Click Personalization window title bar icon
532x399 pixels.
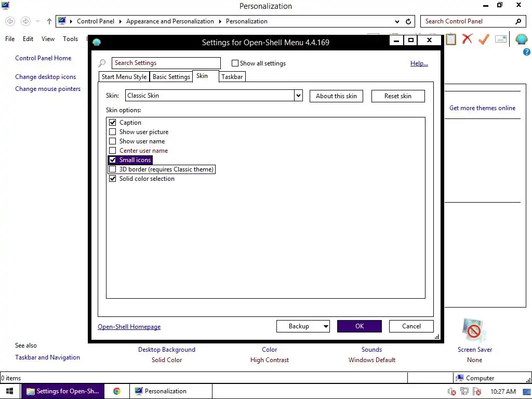coord(5,5)
